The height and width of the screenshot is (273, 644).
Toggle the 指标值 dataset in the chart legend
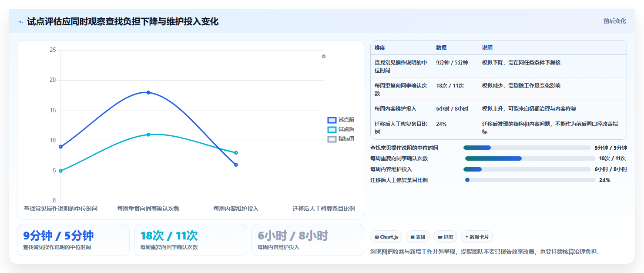341,139
